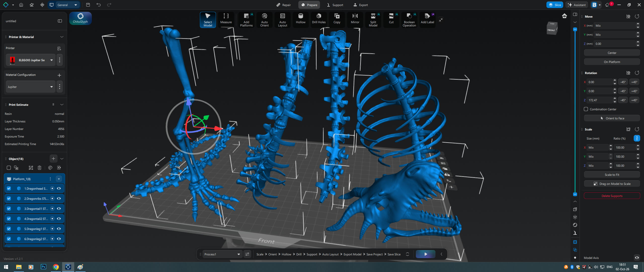
Task: Run the Auto Orient tool
Action: pos(264,19)
